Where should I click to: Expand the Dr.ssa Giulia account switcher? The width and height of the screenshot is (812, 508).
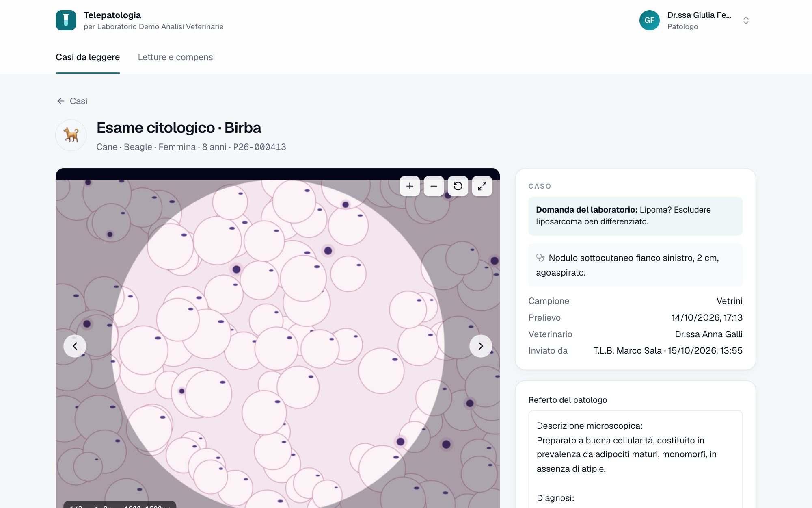[746, 20]
